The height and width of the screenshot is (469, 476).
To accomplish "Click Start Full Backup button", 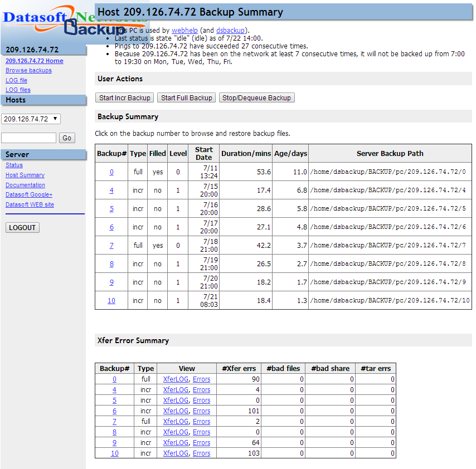I will (187, 98).
